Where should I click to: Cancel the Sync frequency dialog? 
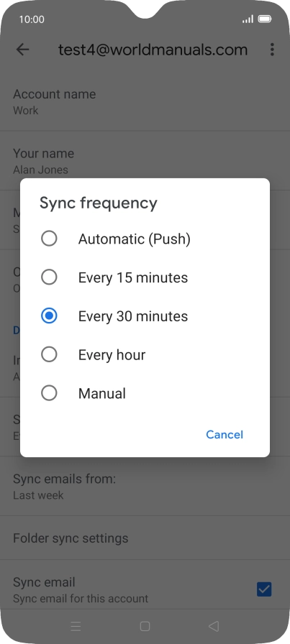(225, 435)
